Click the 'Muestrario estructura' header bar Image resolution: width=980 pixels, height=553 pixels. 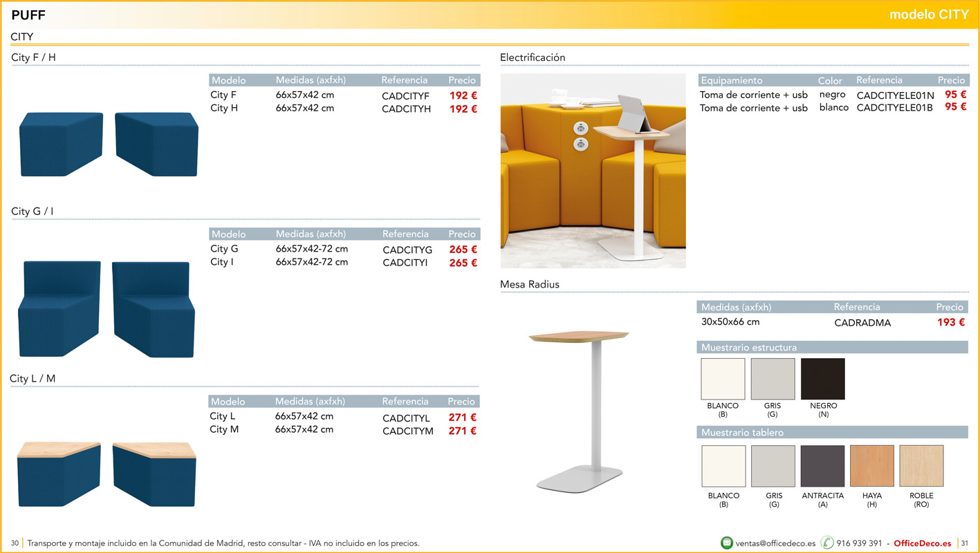click(x=833, y=347)
